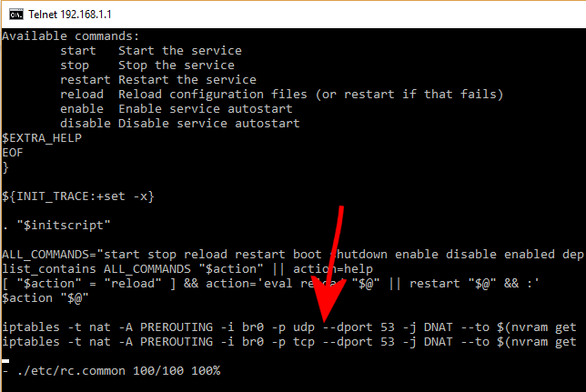Viewport: 586px width, 392px height.
Task: Click the '${INIT_TRACE:+set -x}' line
Action: [x=78, y=196]
